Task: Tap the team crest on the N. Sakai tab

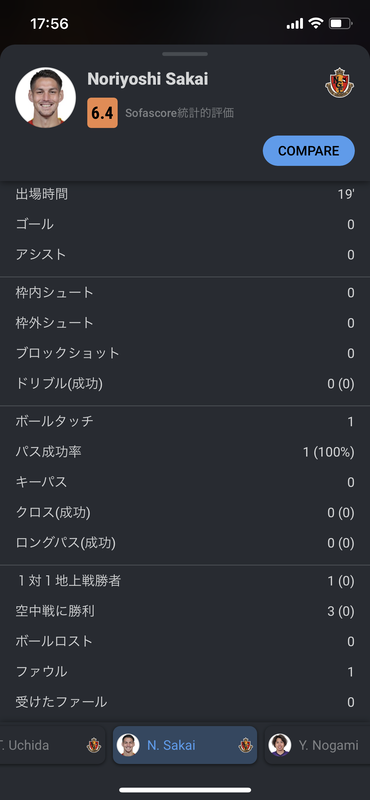Action: tap(245, 745)
